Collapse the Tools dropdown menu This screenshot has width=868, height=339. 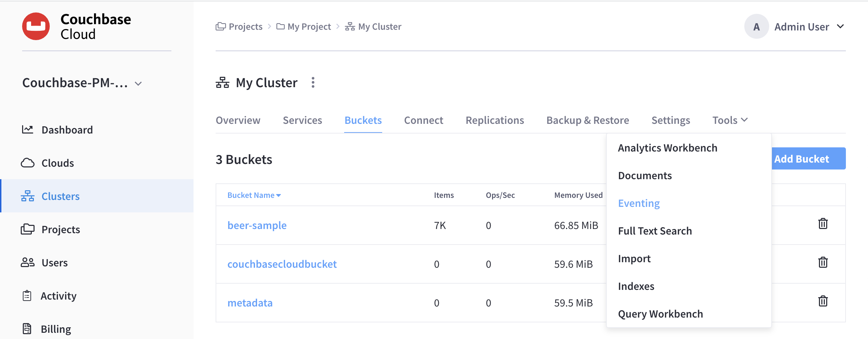click(729, 120)
